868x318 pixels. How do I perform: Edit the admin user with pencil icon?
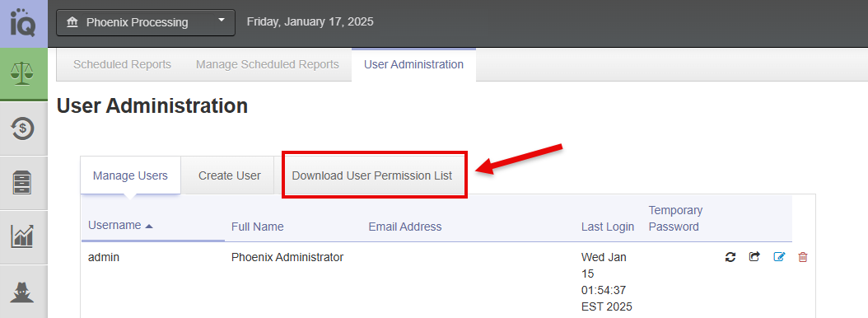click(x=779, y=257)
